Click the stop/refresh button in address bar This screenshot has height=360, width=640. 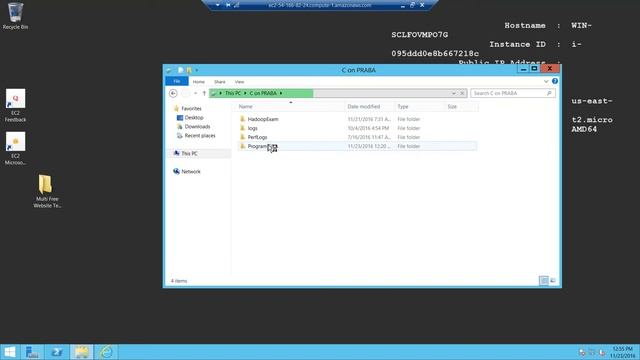tap(462, 93)
